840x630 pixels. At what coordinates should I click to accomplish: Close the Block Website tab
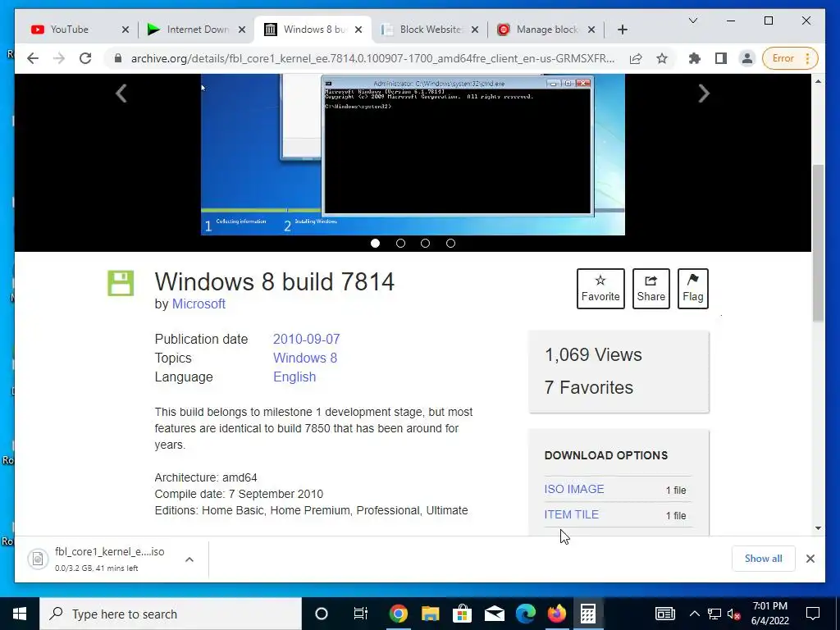475,30
